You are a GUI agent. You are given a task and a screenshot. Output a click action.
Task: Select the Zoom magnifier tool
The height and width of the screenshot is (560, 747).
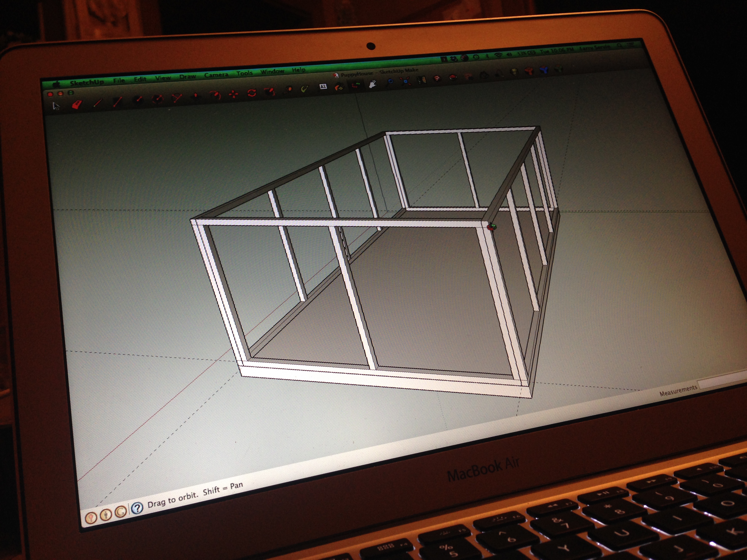(x=390, y=82)
